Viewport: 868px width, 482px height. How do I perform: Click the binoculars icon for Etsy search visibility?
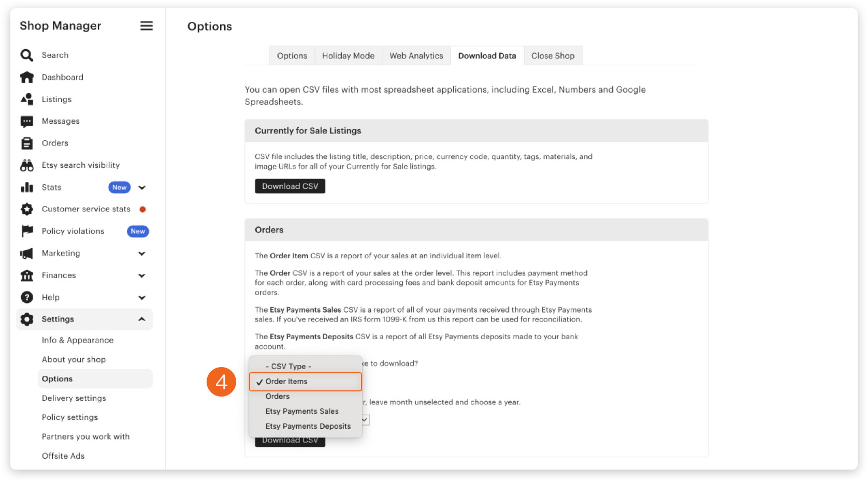(x=27, y=165)
